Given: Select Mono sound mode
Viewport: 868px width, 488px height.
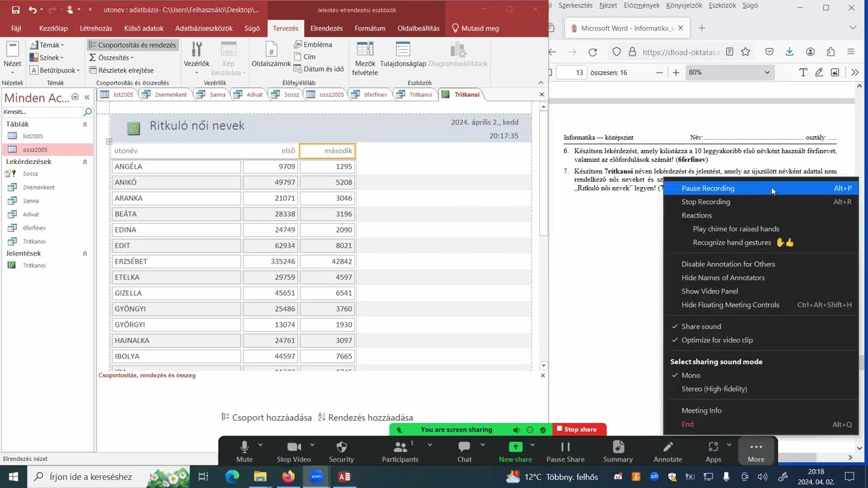Looking at the screenshot, I should (691, 375).
